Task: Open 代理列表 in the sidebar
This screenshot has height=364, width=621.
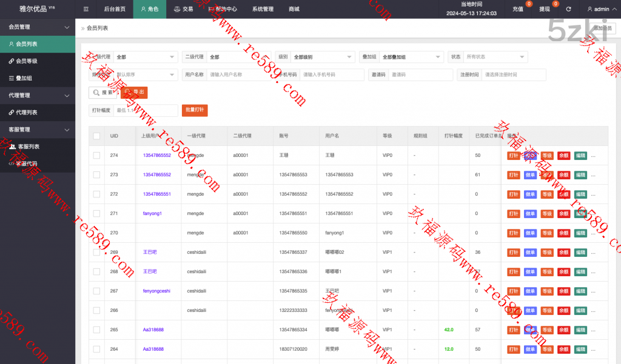Action: (x=26, y=113)
